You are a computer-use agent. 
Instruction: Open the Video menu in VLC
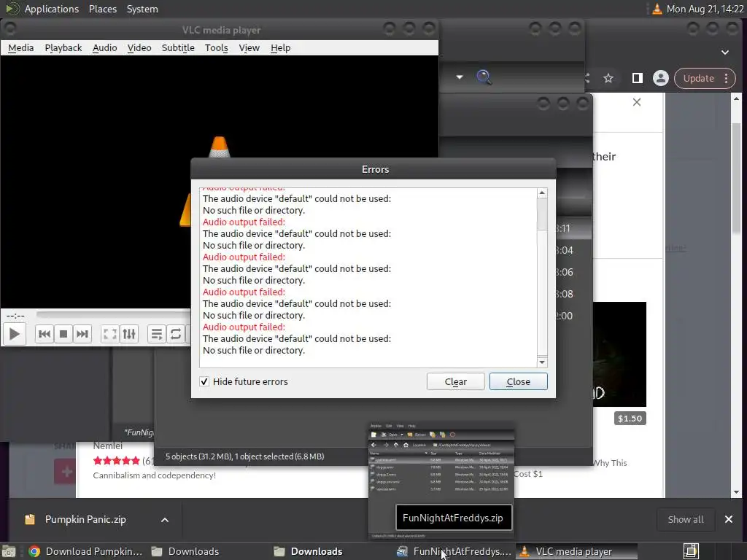click(x=139, y=47)
